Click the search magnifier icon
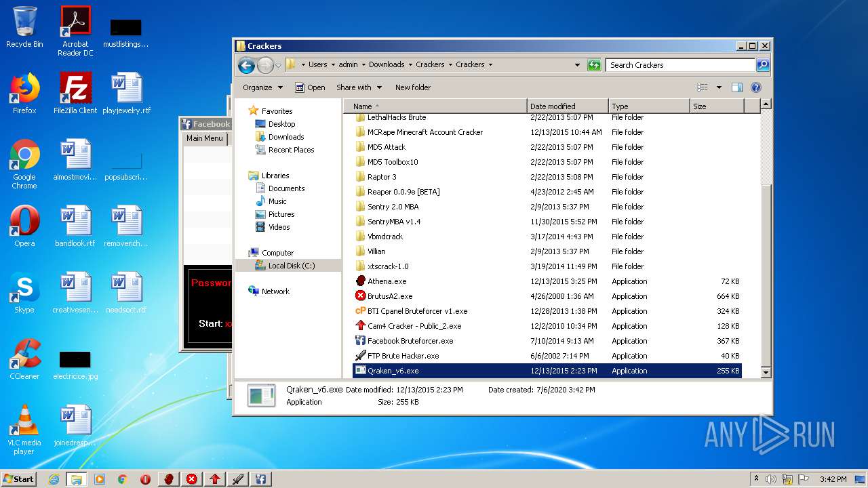Image resolution: width=868 pixels, height=488 pixels. (x=763, y=65)
